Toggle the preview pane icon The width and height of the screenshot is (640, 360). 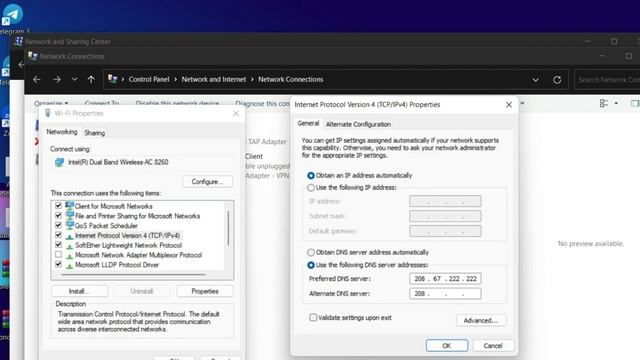(x=635, y=103)
